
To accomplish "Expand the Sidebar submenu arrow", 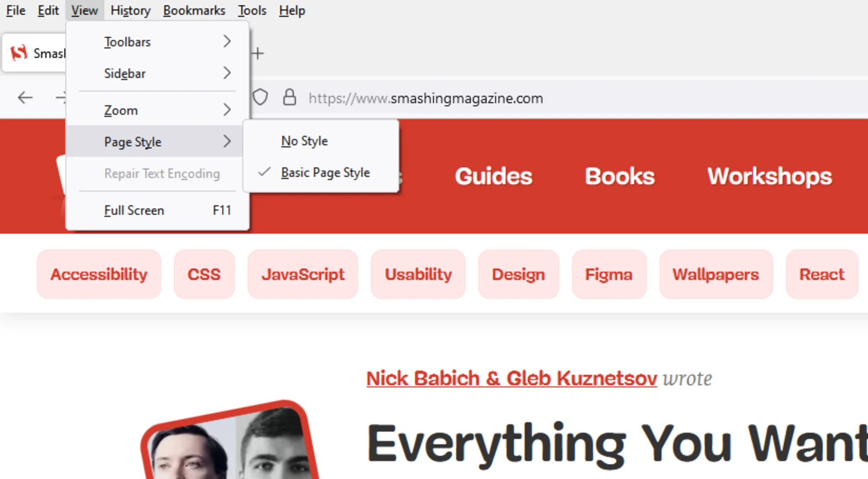I will click(x=227, y=72).
